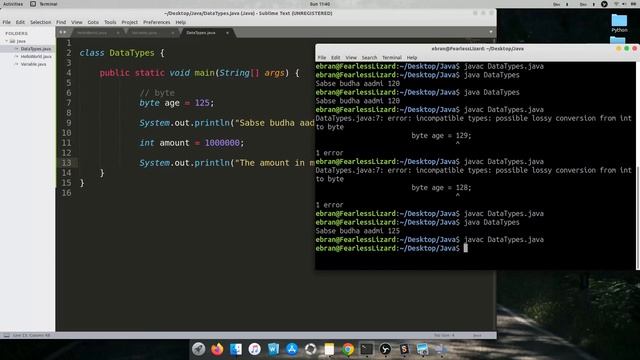
Task: Open the terminal Search menu
Action: 369,58
